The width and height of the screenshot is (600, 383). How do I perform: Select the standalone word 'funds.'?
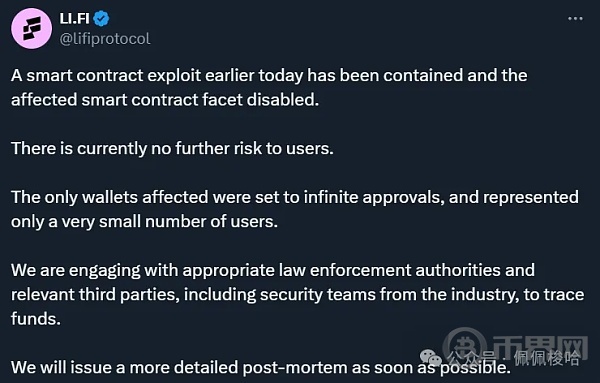point(36,319)
